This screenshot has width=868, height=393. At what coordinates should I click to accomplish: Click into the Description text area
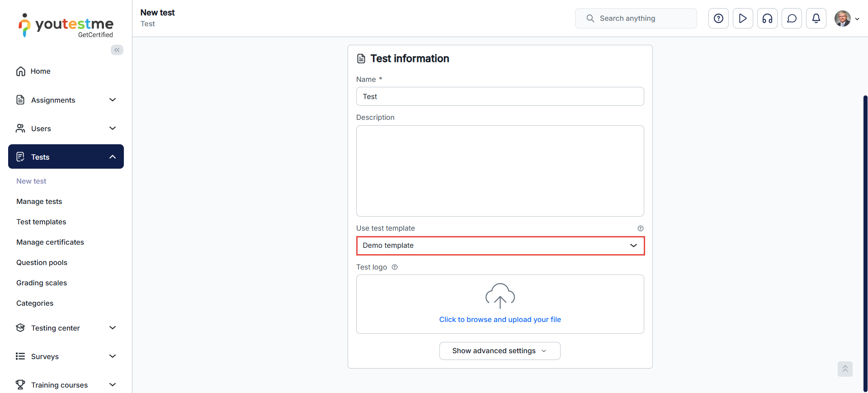[500, 171]
